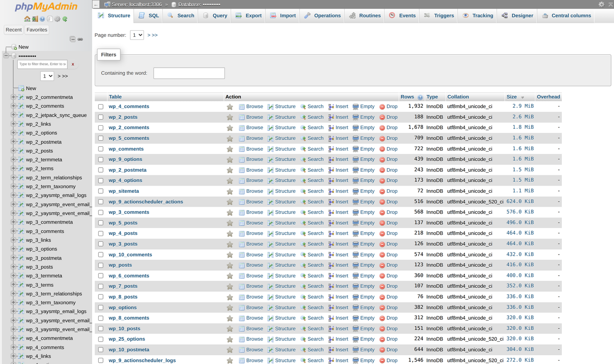Open wp_3_options from the sidebar tree

coord(41,249)
